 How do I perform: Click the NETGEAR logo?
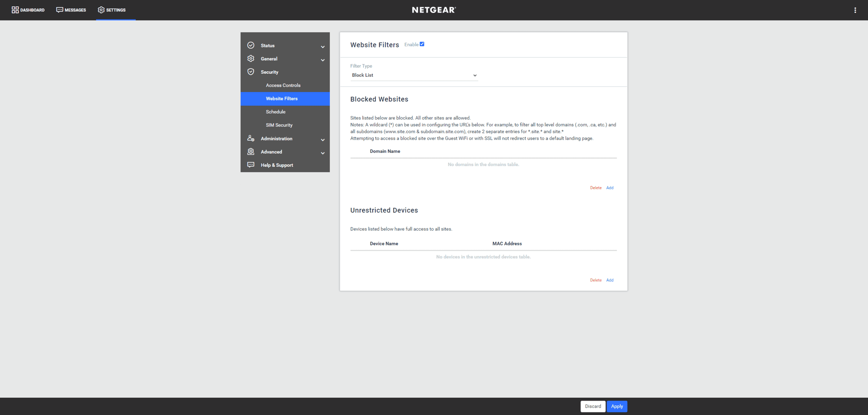click(434, 10)
